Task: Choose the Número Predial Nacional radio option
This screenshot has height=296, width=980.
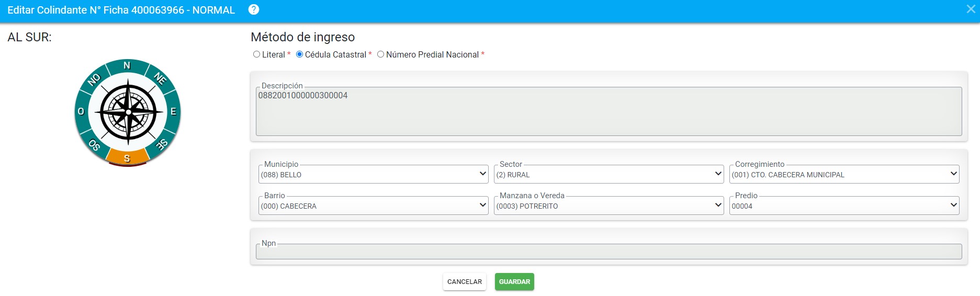Action: (380, 54)
